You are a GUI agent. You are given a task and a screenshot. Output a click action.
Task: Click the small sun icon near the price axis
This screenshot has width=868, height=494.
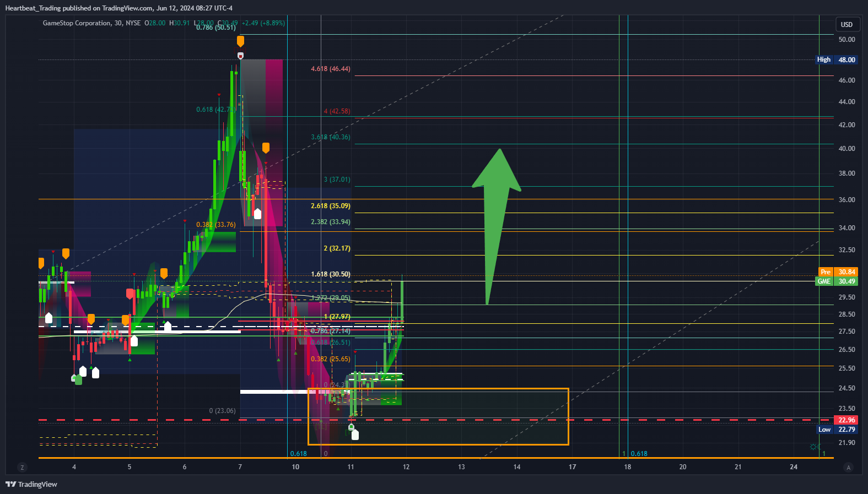(815, 447)
